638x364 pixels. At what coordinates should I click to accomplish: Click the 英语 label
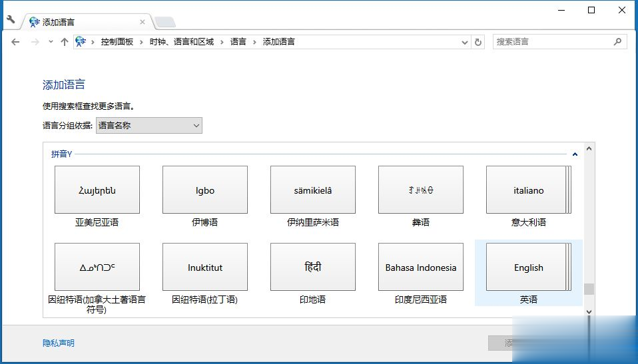(529, 299)
